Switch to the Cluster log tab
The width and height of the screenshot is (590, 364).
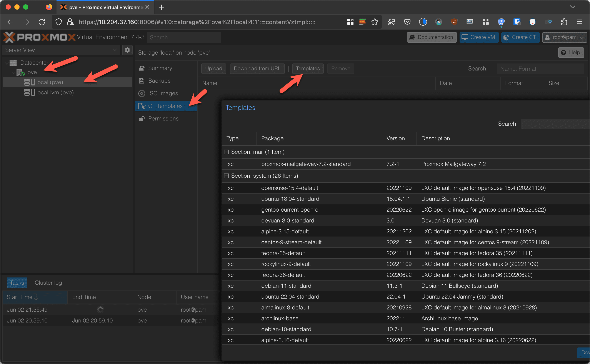click(48, 283)
